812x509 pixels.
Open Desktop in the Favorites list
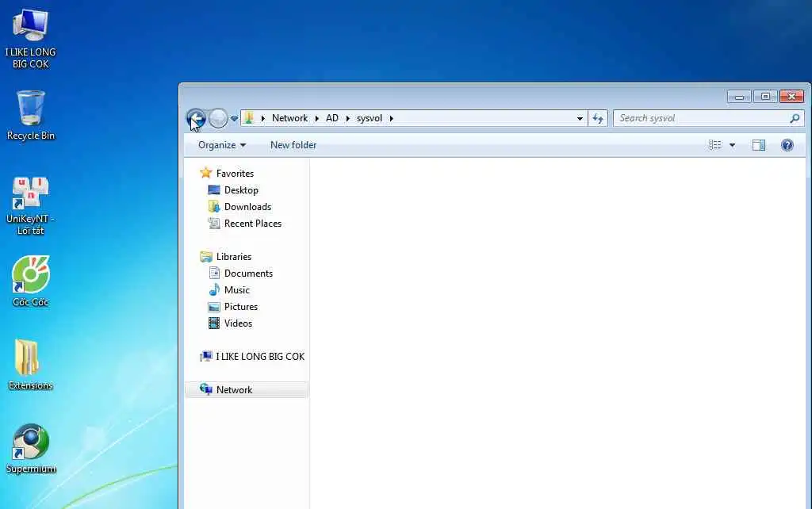click(x=241, y=190)
